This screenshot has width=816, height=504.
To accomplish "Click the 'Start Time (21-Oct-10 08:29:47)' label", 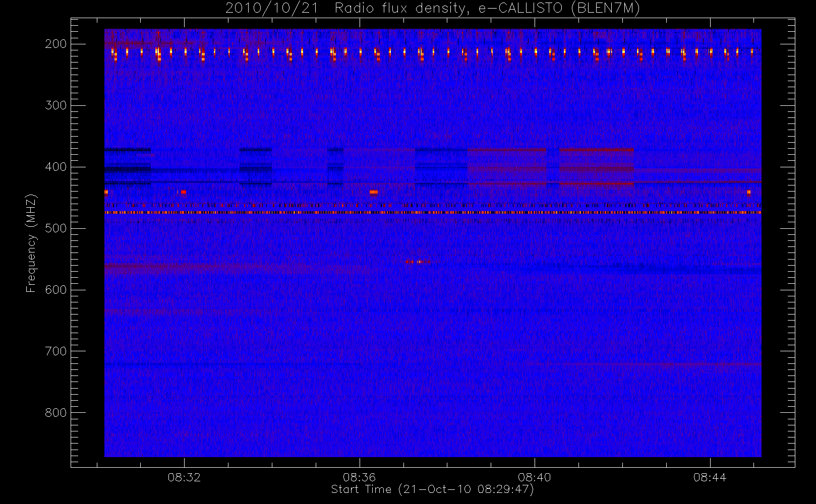I will click(432, 489).
